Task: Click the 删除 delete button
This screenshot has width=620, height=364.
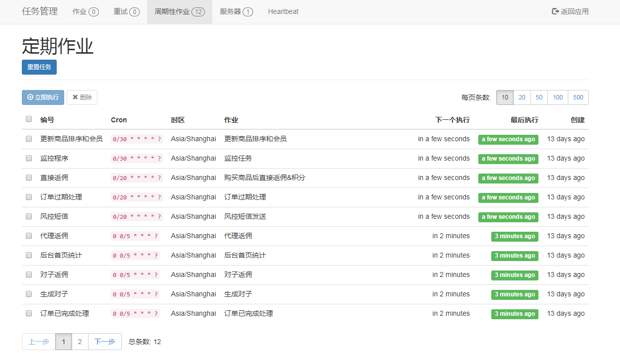Action: [82, 97]
